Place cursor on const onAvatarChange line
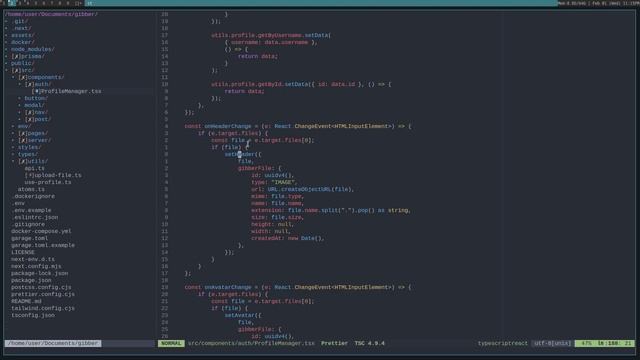Image resolution: width=640 pixels, height=360 pixels. (298, 287)
